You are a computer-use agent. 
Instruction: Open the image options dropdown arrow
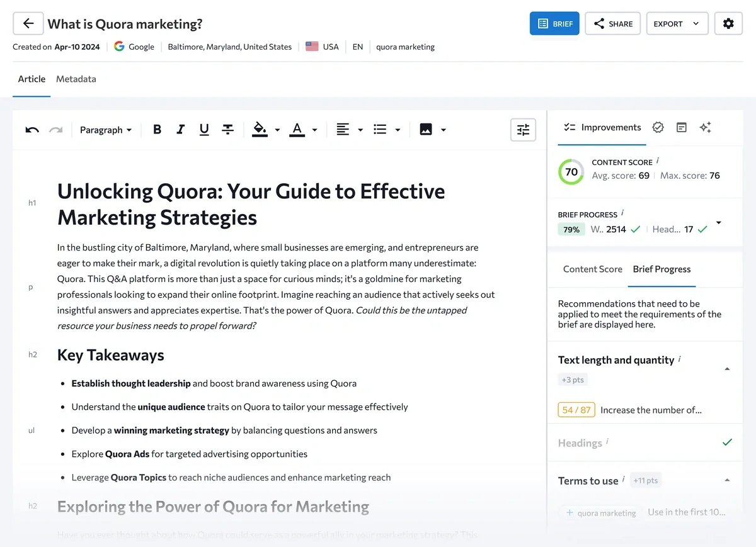coord(444,130)
